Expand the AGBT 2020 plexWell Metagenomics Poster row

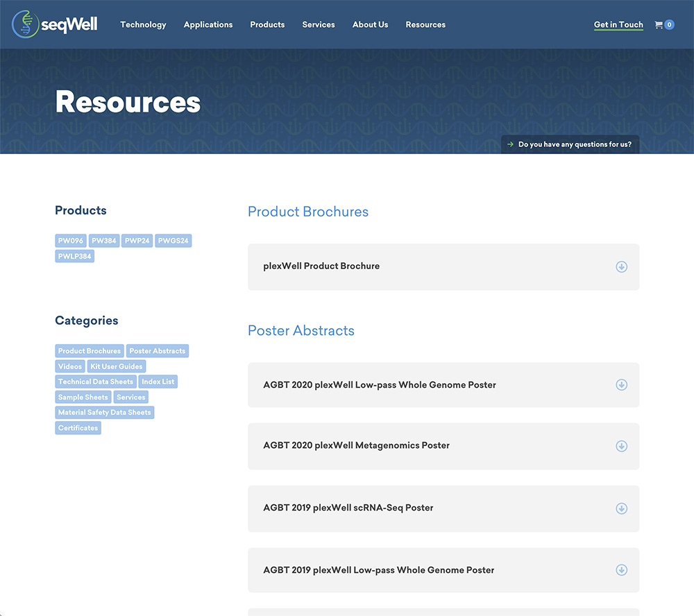(356, 445)
